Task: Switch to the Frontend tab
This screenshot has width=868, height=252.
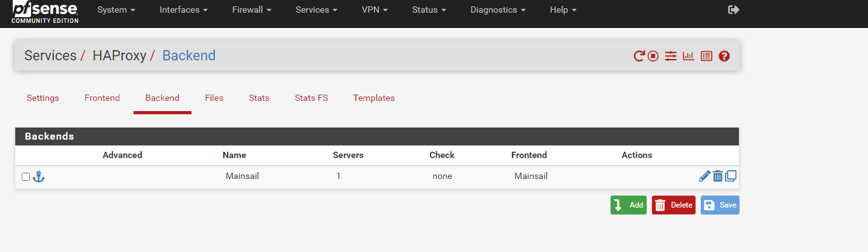Action: [x=102, y=98]
